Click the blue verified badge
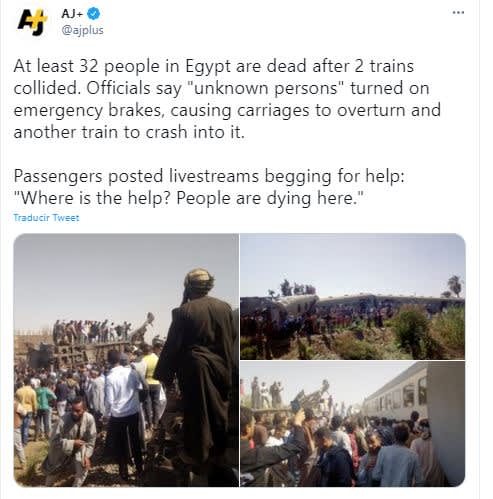Image resolution: width=493 pixels, height=499 pixels. 94,14
